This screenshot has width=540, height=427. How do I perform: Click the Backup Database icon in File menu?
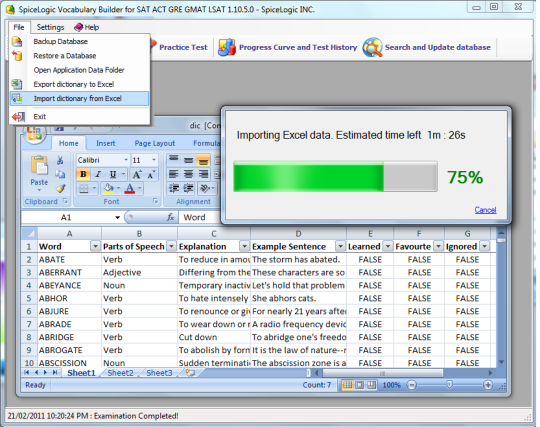[17, 41]
